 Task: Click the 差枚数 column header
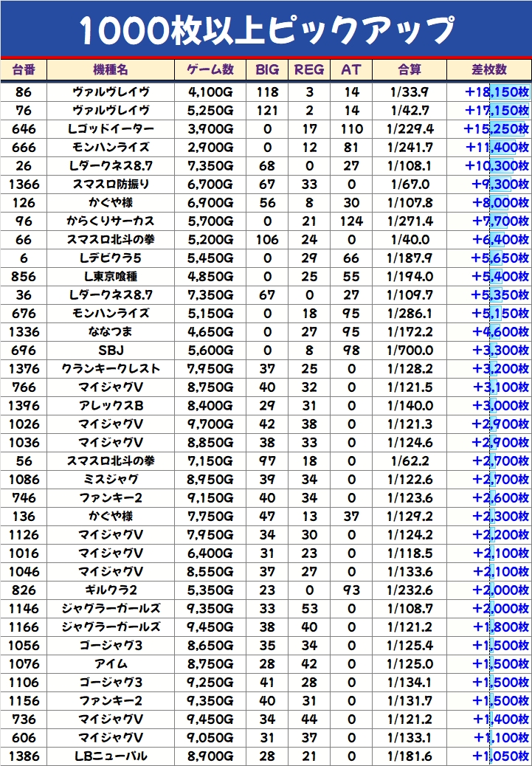(x=489, y=70)
